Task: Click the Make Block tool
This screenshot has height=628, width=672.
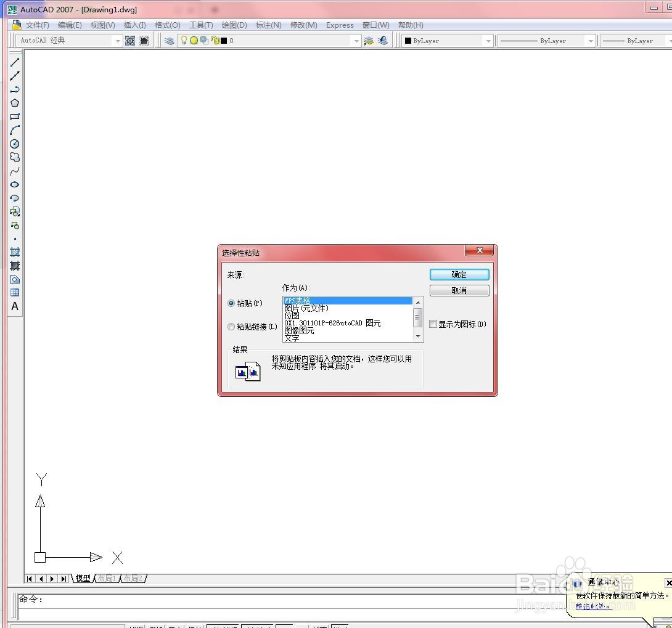Action: point(15,226)
